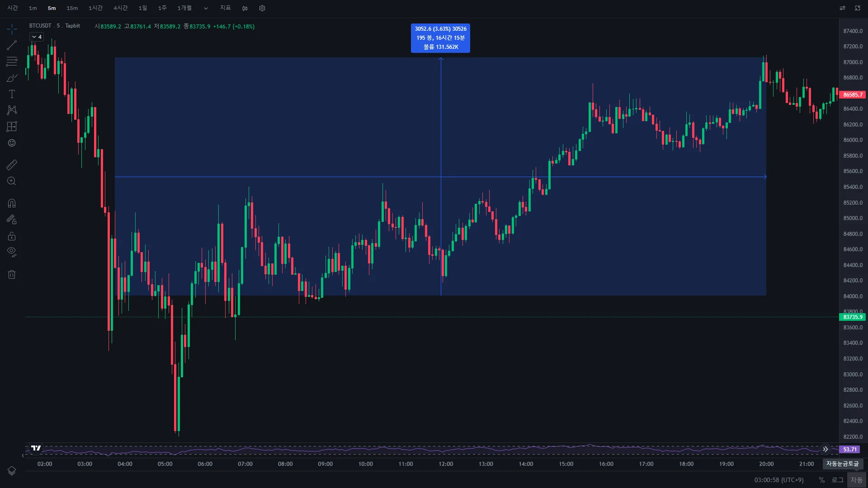The height and width of the screenshot is (488, 868).
Task: Toggle the 로그 log scale option
Action: (x=837, y=480)
